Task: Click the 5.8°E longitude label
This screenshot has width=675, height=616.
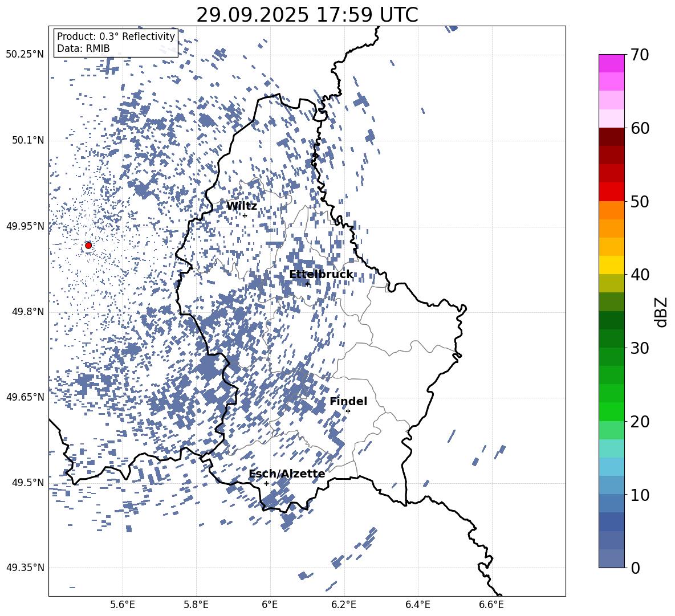Action: 196,605
